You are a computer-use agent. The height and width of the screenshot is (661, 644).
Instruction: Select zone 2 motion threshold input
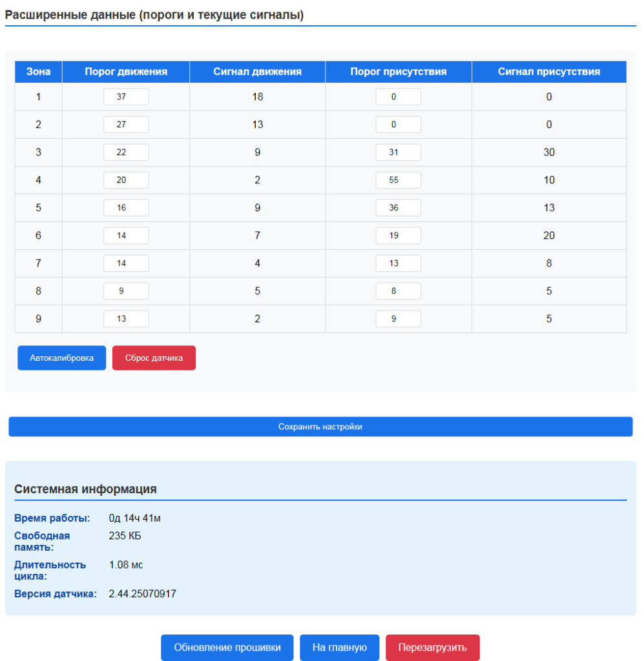(x=126, y=125)
